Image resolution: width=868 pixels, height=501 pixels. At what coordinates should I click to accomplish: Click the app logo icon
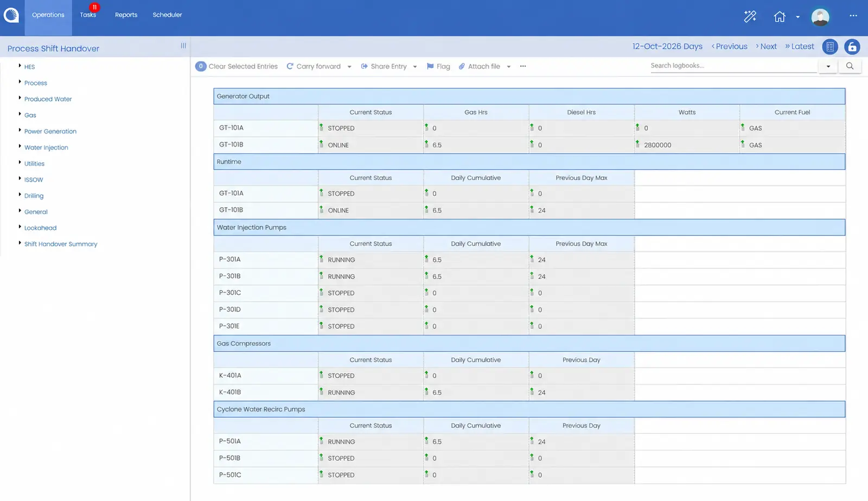11,15
